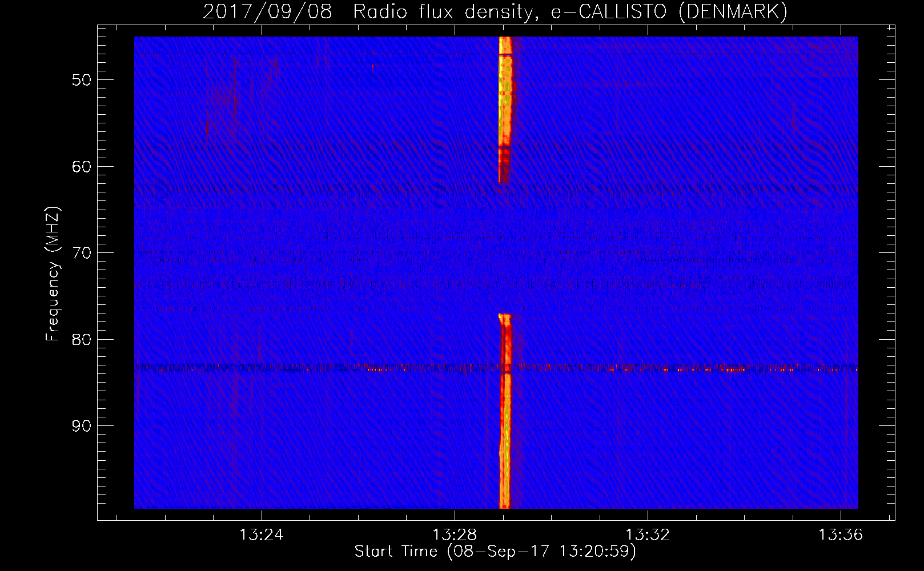
Task: Click the plot title "Radio flux density, e-CALLISTO (DENMARK)"
Action: pos(570,11)
